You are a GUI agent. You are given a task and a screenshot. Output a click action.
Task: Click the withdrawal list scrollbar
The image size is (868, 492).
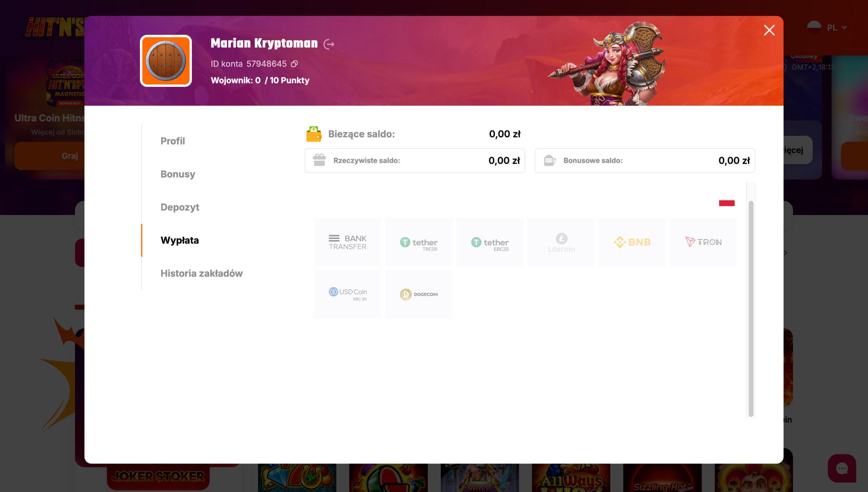[751, 309]
